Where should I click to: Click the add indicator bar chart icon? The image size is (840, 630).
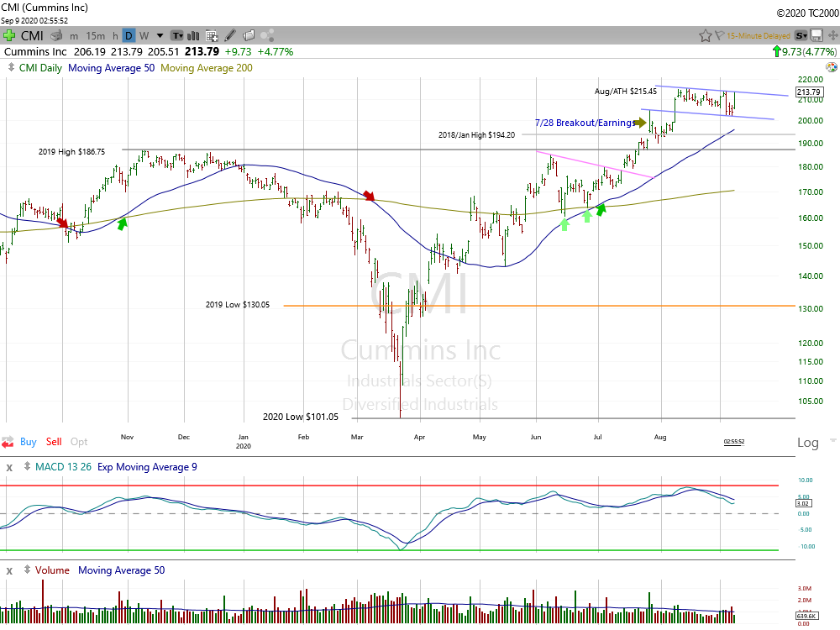(195, 35)
